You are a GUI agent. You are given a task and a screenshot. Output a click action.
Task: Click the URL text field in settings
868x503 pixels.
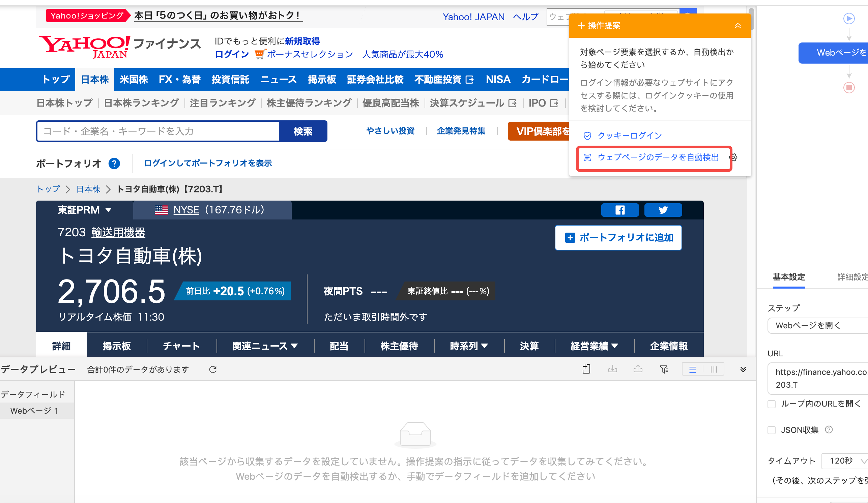pos(818,378)
